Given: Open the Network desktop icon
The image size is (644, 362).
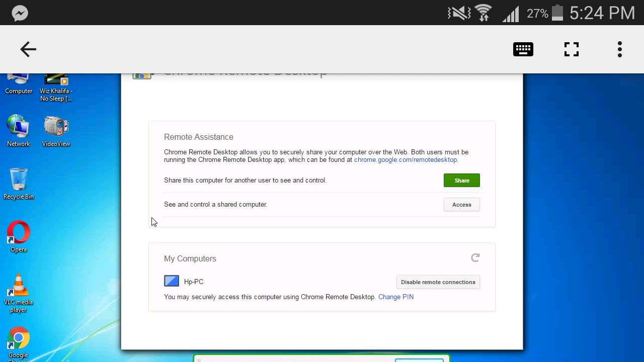Looking at the screenshot, I should coord(19,131).
